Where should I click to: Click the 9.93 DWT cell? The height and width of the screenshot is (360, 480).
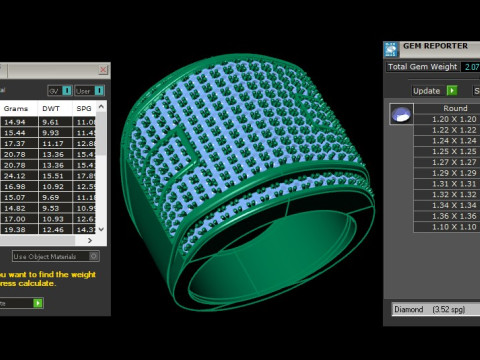tap(55, 133)
